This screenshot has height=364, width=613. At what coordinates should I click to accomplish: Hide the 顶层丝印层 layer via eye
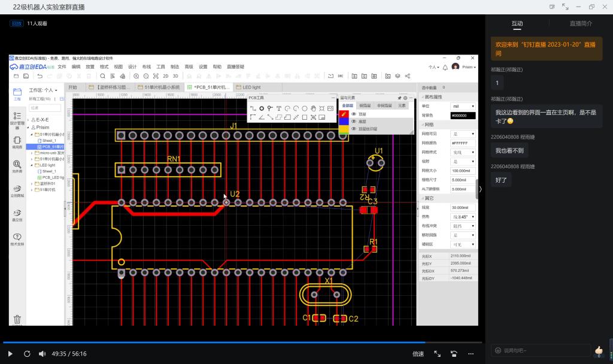coord(354,129)
